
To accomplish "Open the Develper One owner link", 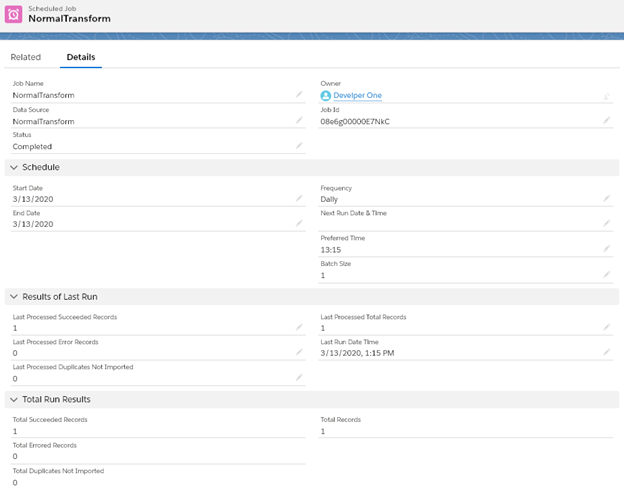I will 357,96.
